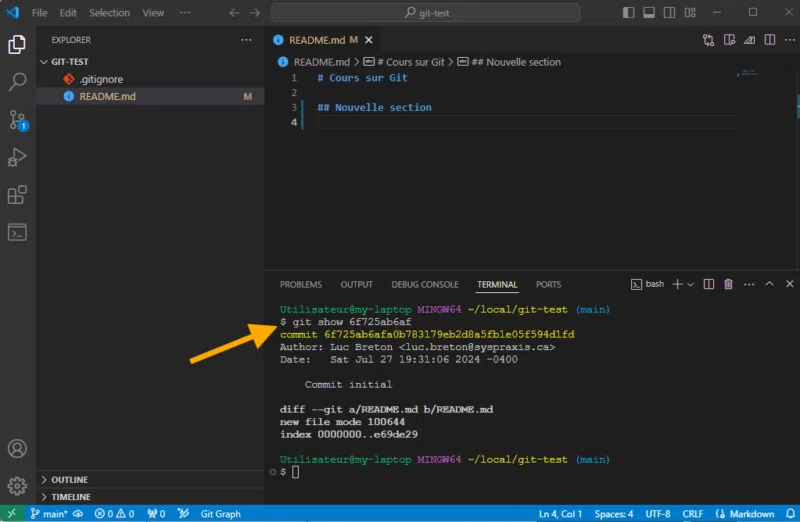800x522 pixels.
Task: Open Accounts icon in activity bar
Action: coord(17,449)
